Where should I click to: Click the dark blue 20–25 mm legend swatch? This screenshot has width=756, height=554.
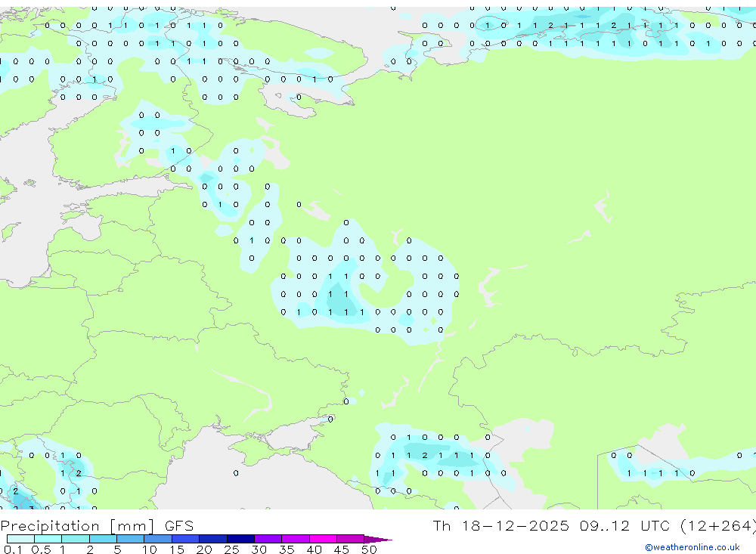[213, 539]
